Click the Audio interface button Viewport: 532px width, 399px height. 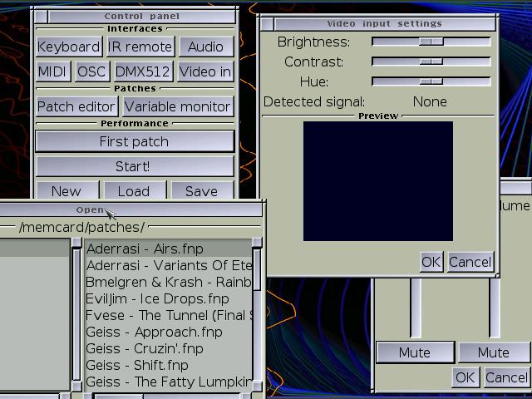tap(205, 47)
